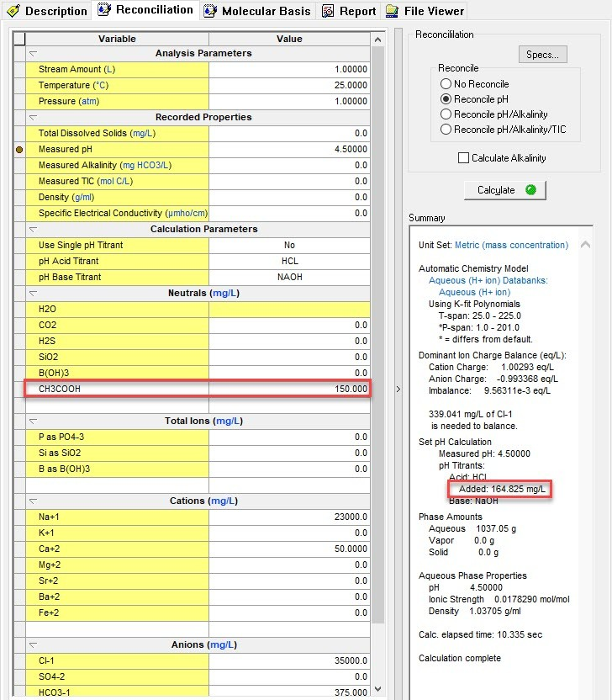Select the Stream Amount value cell
The height and width of the screenshot is (700, 612).
[x=289, y=69]
